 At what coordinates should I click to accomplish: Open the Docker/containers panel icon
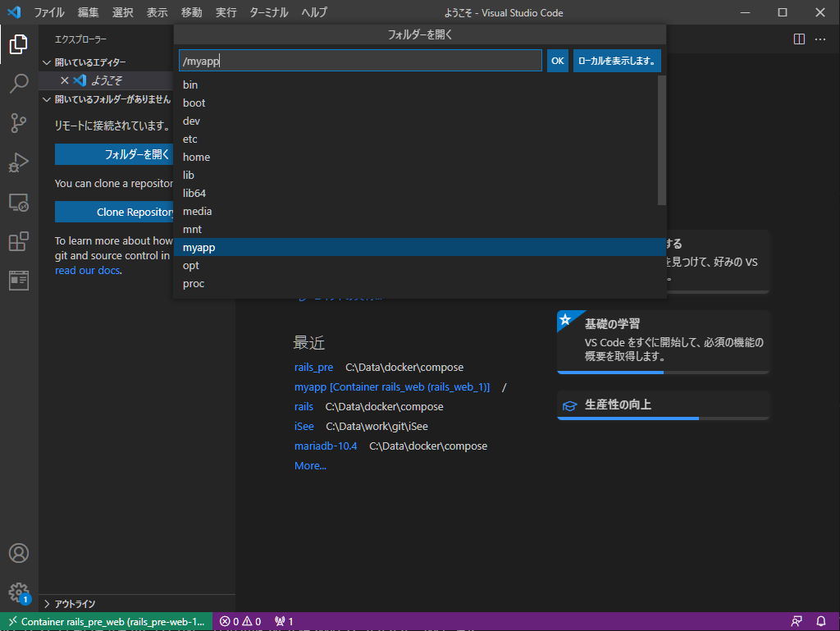pos(19,280)
